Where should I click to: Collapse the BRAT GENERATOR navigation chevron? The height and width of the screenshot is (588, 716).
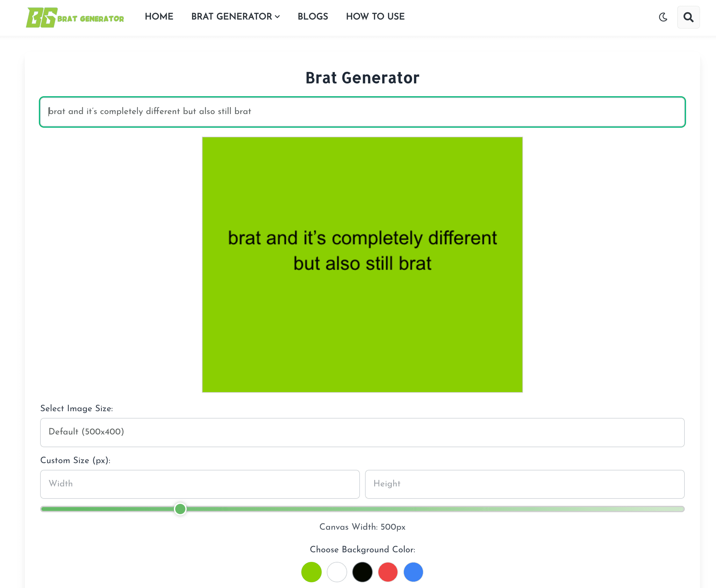(277, 17)
